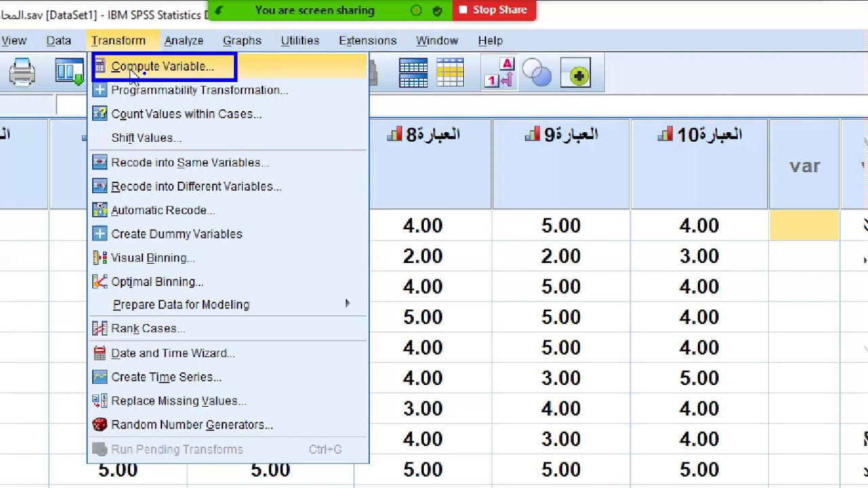Click the Recall Dialog toolbar icon

click(68, 73)
